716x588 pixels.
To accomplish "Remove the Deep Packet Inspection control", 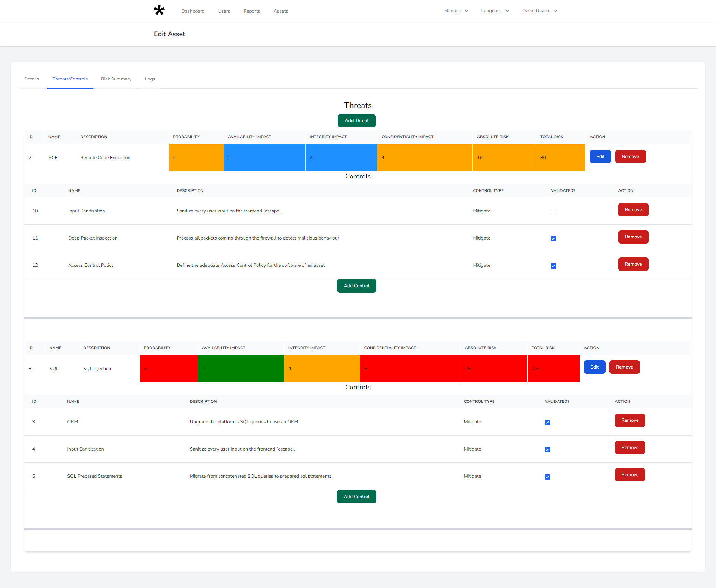I will [x=633, y=237].
